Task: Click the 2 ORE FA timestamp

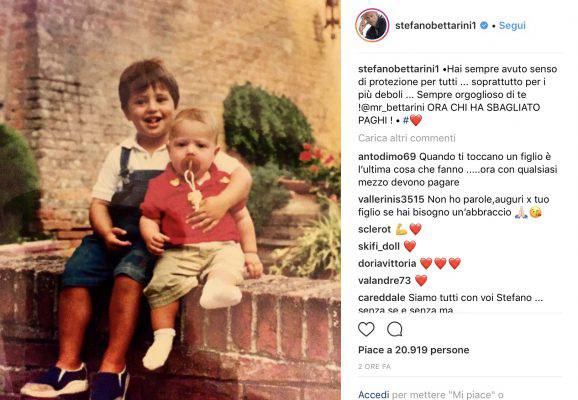Action: (x=374, y=366)
